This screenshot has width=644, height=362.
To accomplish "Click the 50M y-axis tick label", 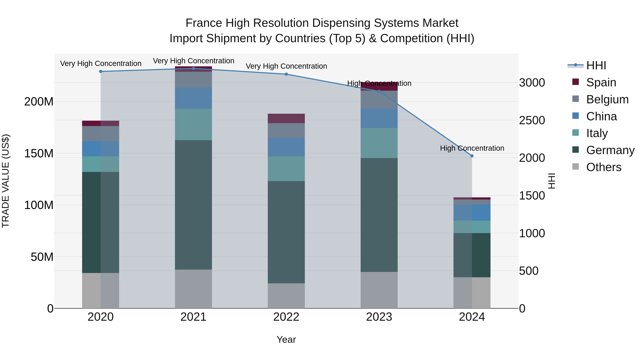I will (x=42, y=257).
